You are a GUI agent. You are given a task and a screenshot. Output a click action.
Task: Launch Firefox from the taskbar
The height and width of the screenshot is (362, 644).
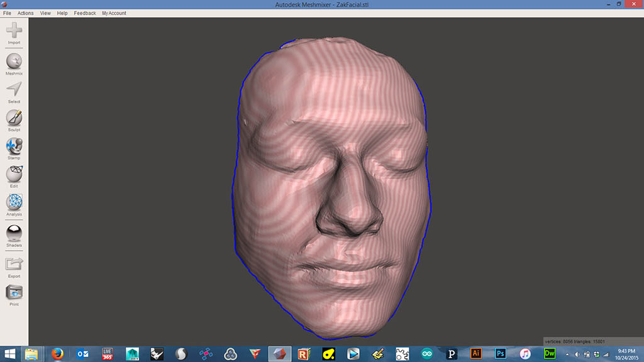(x=58, y=354)
